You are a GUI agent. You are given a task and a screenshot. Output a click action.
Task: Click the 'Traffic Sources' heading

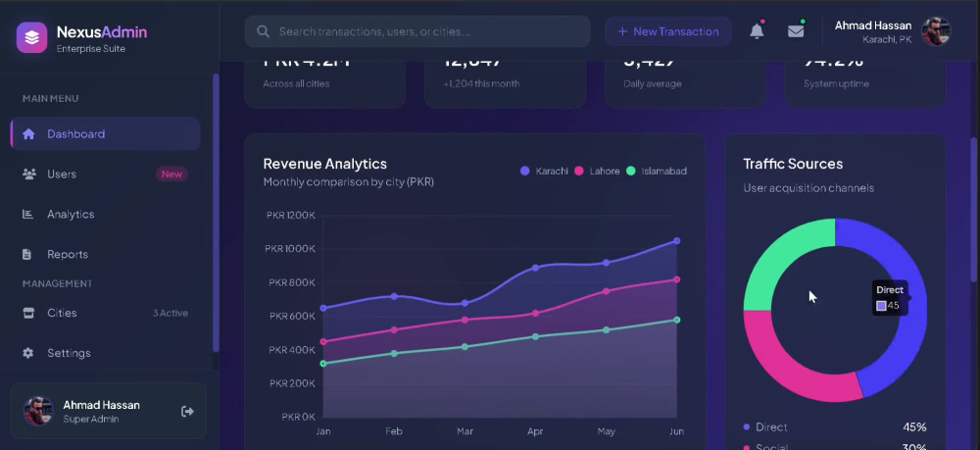[793, 164]
